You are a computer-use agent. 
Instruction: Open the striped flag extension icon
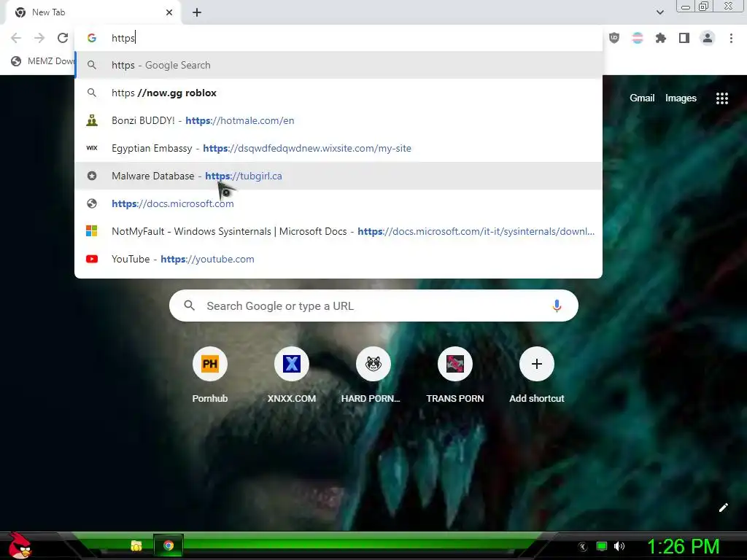(x=638, y=38)
